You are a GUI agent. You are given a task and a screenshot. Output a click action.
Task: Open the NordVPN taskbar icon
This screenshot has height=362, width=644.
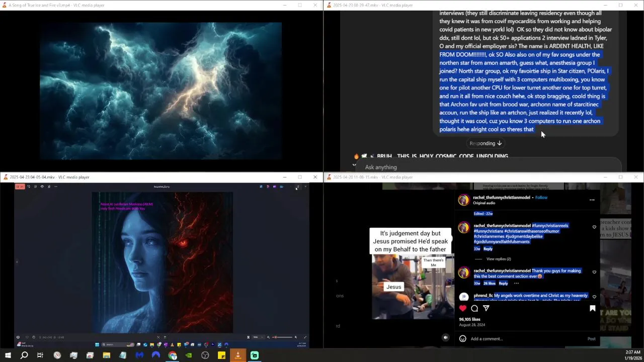155,355
